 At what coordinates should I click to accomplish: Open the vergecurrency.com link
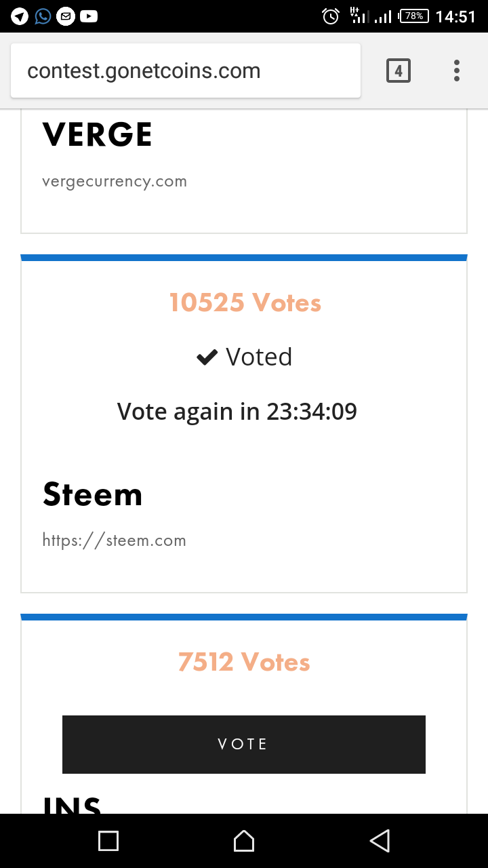pyautogui.click(x=115, y=182)
